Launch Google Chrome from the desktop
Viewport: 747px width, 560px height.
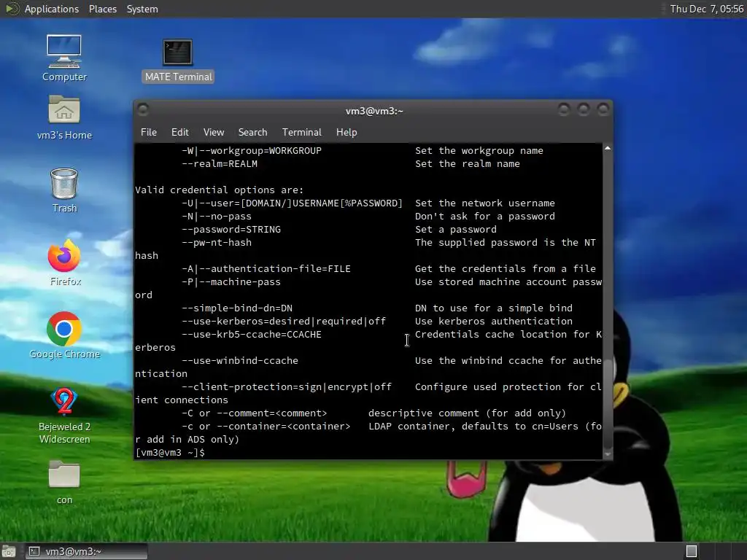click(64, 335)
